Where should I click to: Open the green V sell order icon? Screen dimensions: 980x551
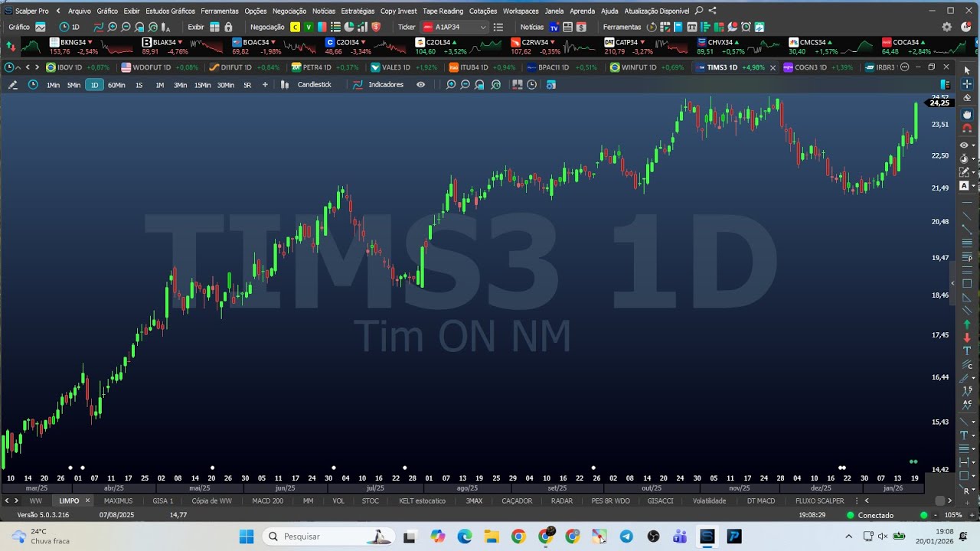point(309,27)
